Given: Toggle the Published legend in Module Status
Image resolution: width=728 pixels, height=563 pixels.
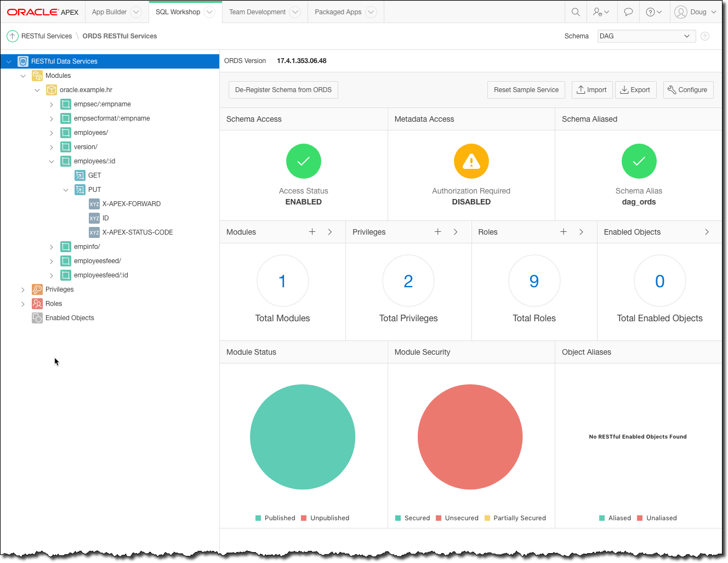Looking at the screenshot, I should tap(275, 518).
